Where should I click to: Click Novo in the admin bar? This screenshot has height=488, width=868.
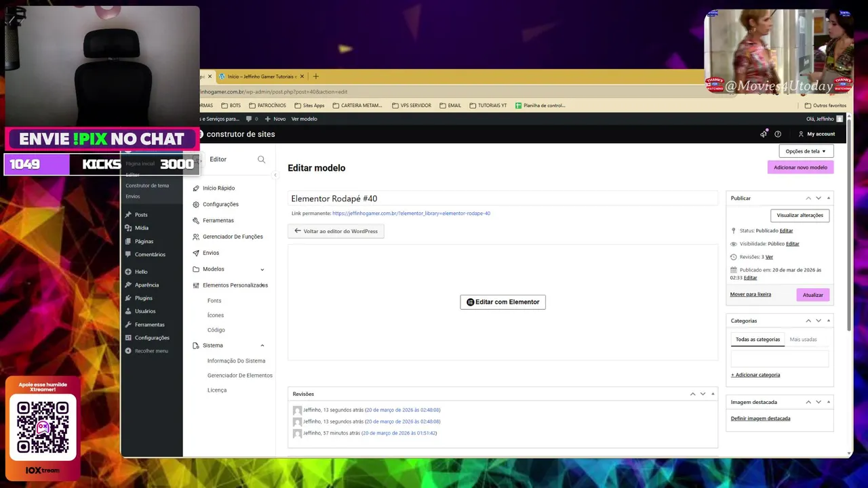tap(275, 119)
